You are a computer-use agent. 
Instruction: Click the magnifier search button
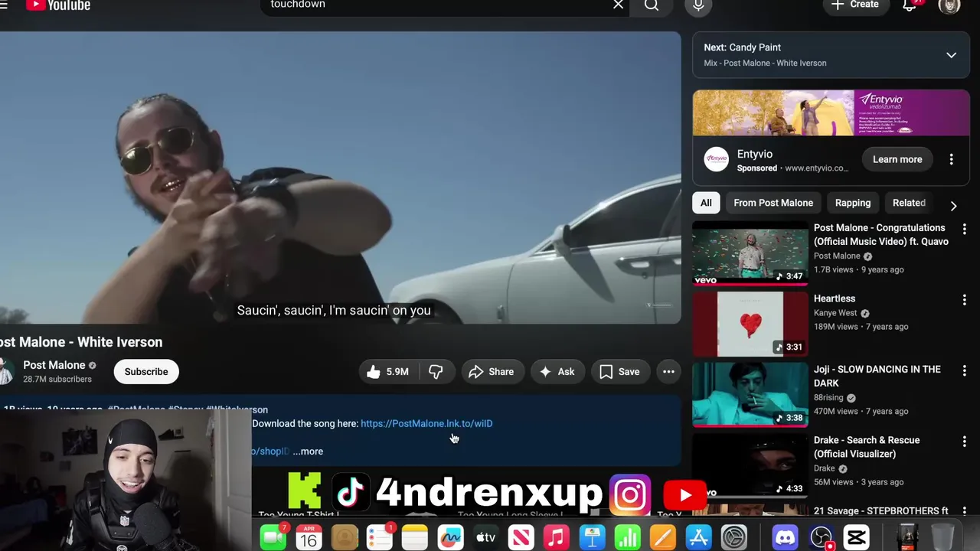pos(652,5)
